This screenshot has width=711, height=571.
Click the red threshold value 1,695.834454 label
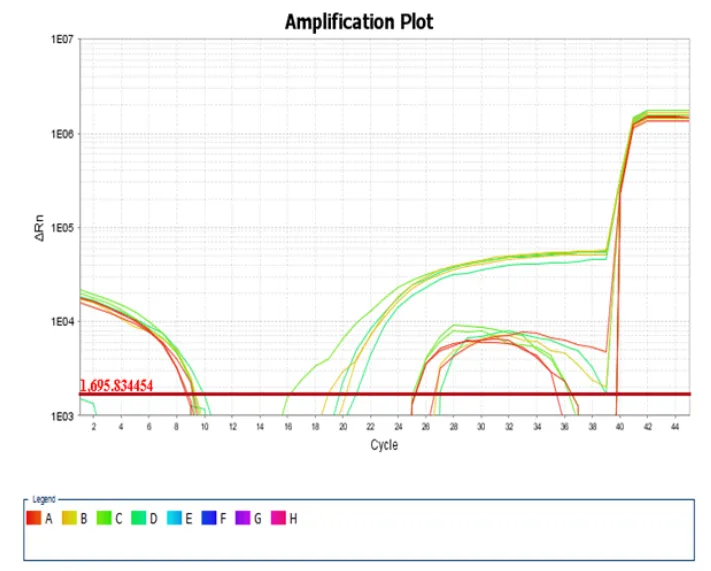coord(116,386)
